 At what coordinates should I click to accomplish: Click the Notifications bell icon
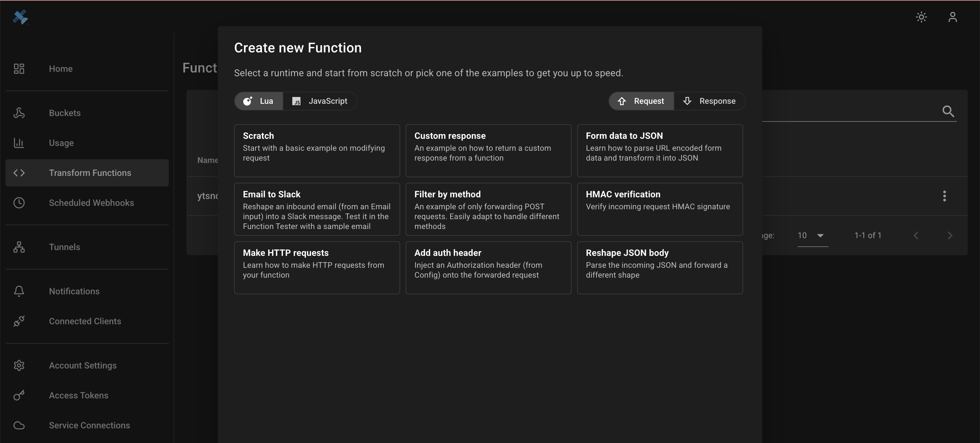click(x=19, y=291)
